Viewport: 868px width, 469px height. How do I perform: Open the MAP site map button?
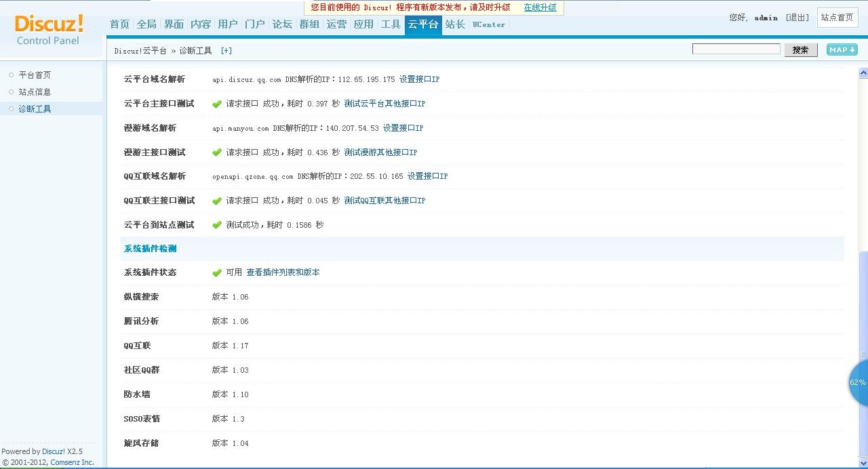(842, 49)
